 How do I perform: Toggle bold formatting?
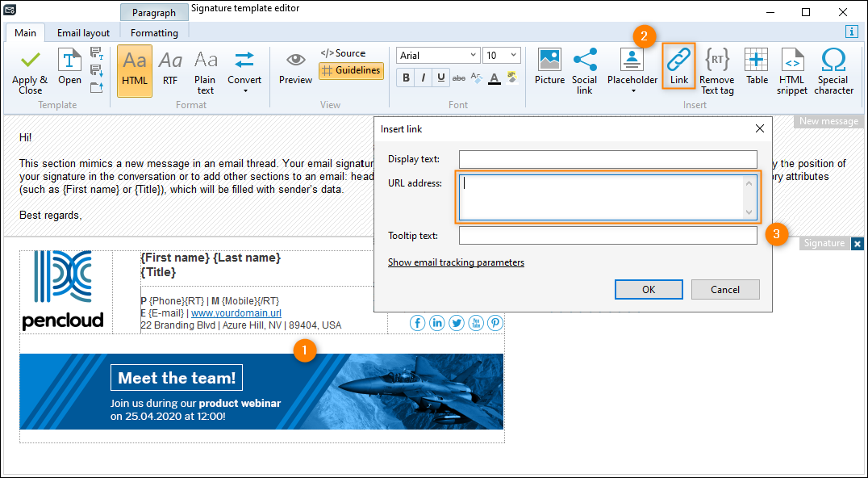tap(406, 78)
